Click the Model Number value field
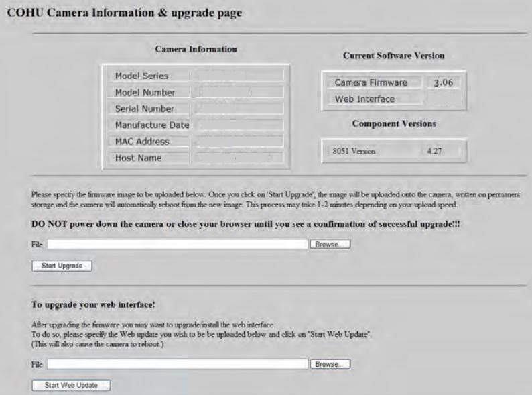This screenshot has height=395, width=532. click(239, 92)
